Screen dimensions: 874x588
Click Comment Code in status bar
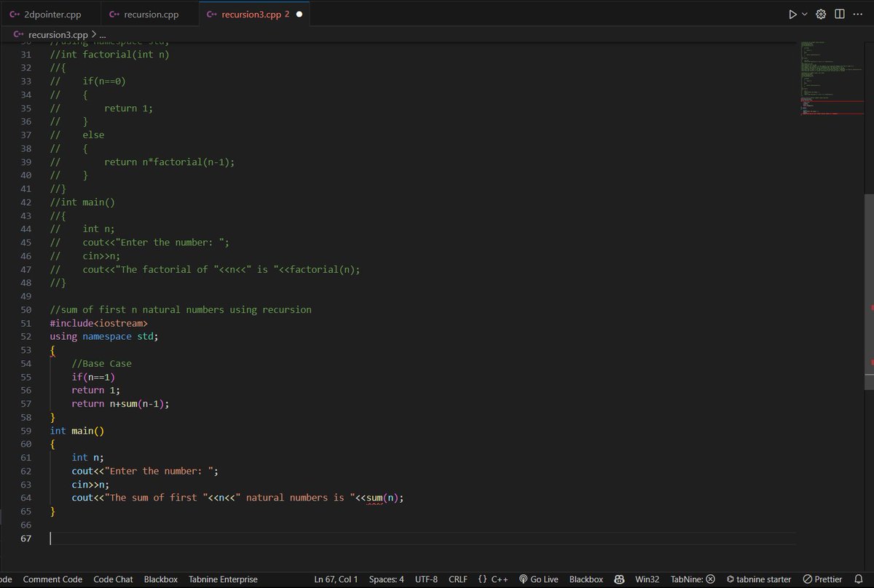[52, 579]
